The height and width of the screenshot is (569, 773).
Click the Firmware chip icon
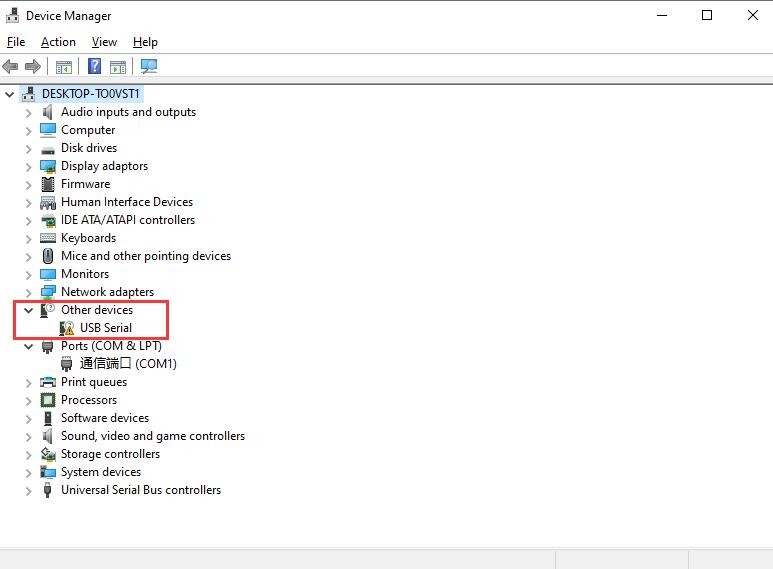point(48,184)
